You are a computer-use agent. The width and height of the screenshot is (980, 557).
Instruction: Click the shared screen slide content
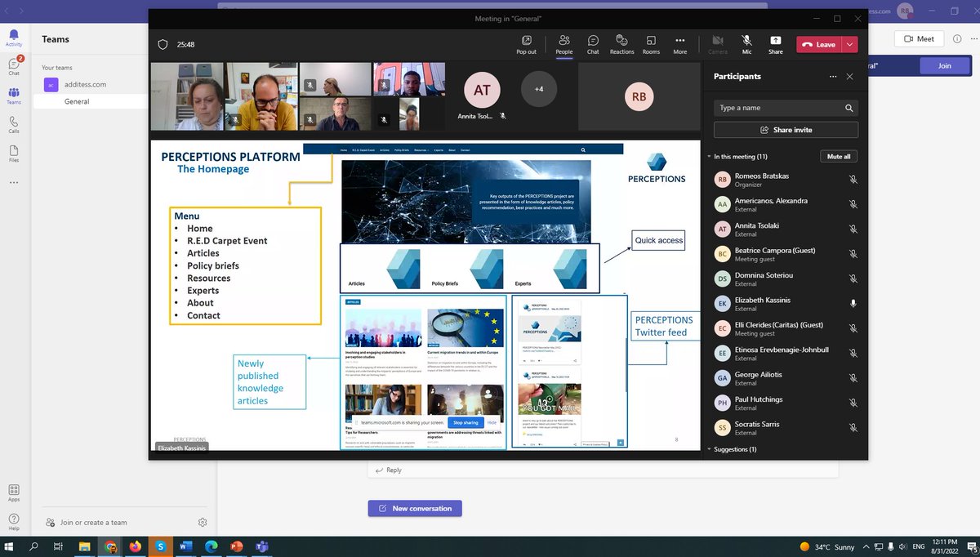(425, 295)
